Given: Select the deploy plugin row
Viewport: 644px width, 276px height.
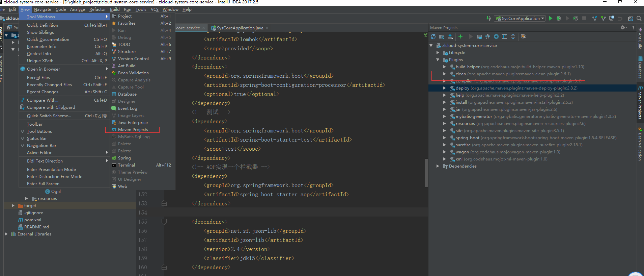Looking at the screenshot, I should coord(532,88).
